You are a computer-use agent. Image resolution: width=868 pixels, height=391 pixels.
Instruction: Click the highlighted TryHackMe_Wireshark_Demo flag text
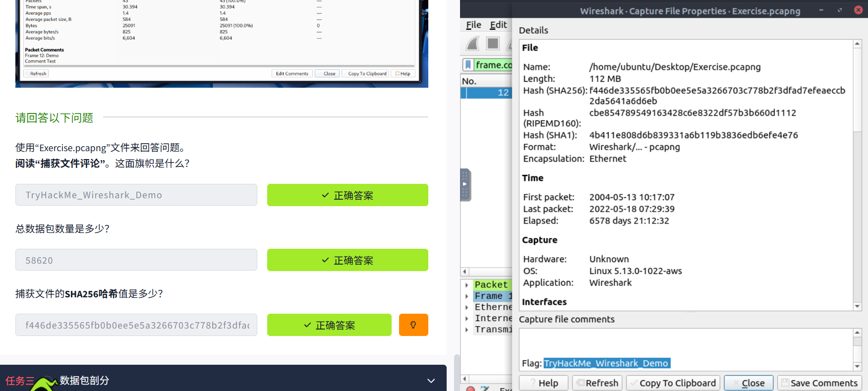(607, 363)
